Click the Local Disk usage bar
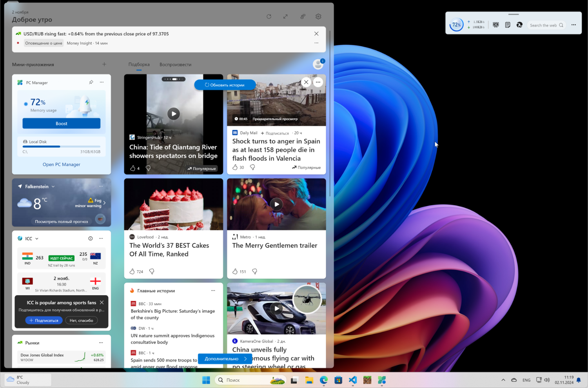 click(62, 146)
